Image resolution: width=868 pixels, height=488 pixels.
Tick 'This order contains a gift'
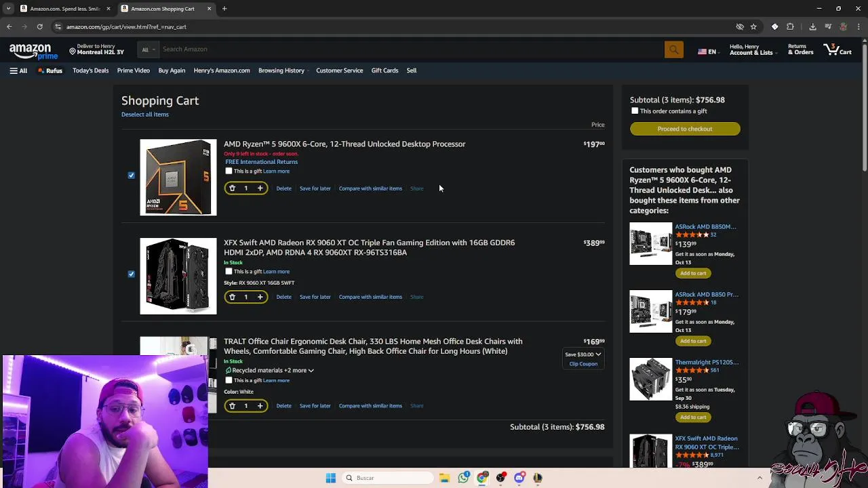click(635, 111)
